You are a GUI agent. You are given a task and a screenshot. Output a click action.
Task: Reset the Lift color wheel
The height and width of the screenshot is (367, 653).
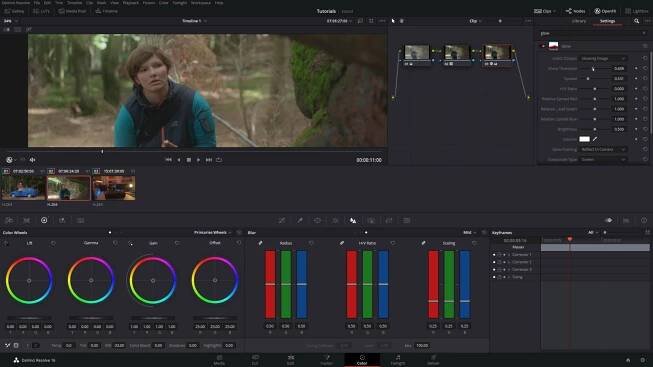coord(53,243)
